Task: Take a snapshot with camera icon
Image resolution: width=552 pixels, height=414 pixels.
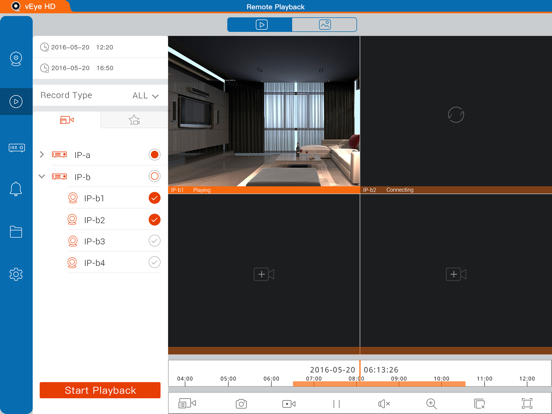Action: click(241, 403)
